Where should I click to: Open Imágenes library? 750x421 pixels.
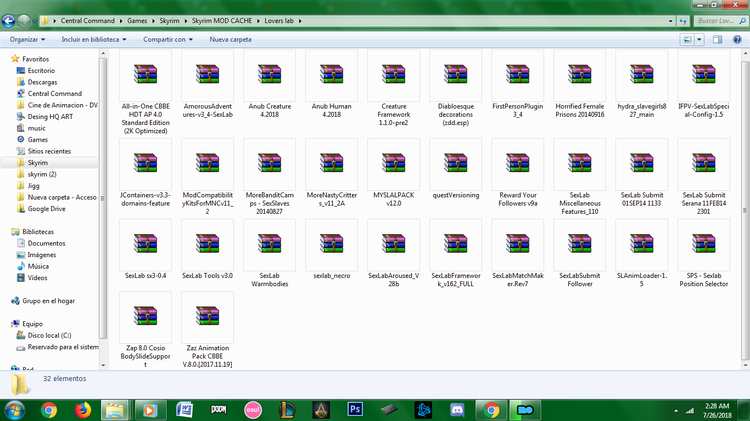pos(42,255)
